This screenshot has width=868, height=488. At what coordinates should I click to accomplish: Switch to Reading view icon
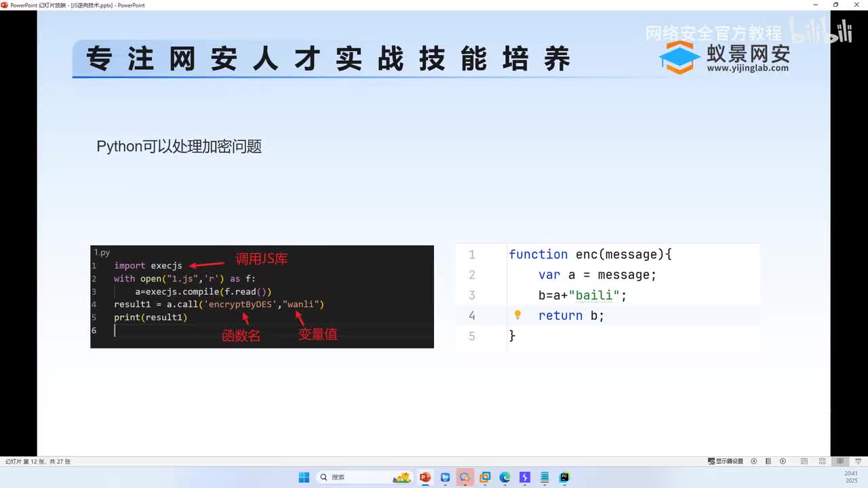point(840,462)
